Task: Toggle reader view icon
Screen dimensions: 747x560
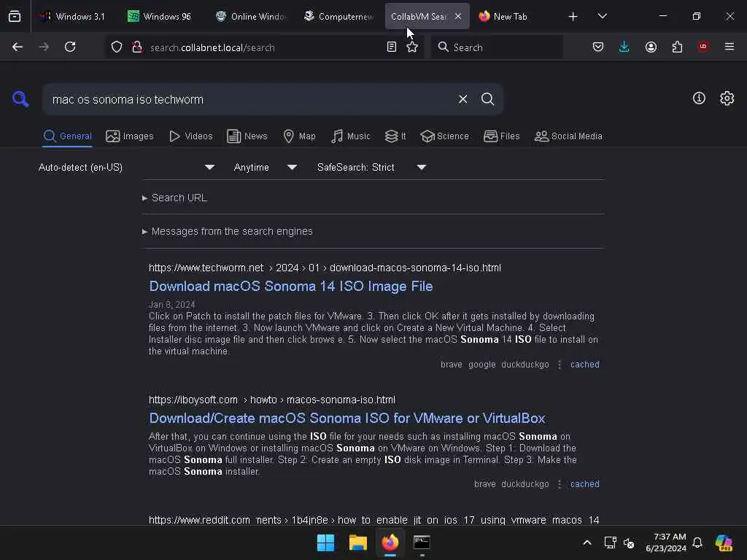Action: [392, 47]
